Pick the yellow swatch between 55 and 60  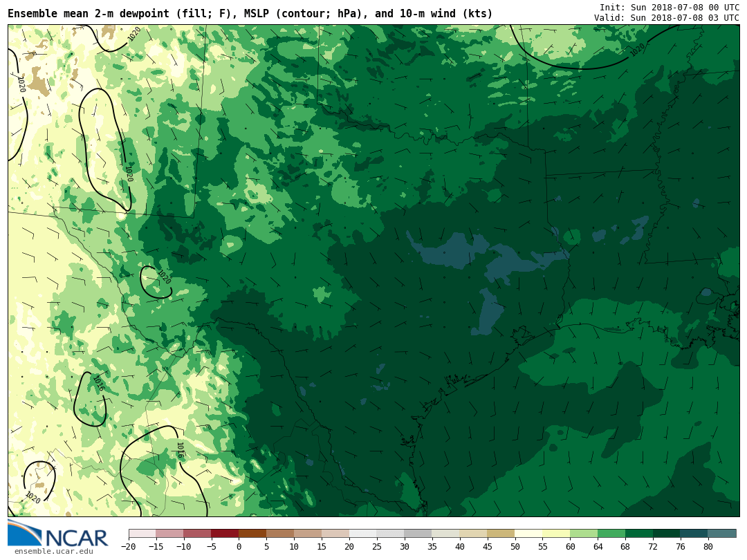[x=556, y=534]
